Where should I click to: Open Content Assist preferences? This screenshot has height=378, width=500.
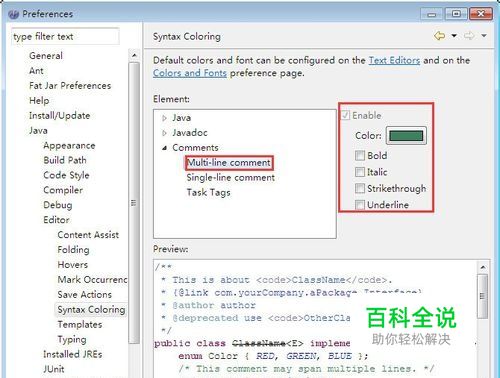coord(88,235)
